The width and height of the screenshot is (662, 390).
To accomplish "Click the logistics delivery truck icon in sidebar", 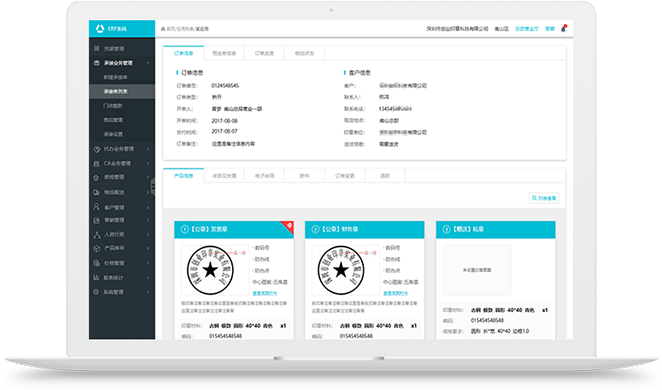I will (x=96, y=192).
